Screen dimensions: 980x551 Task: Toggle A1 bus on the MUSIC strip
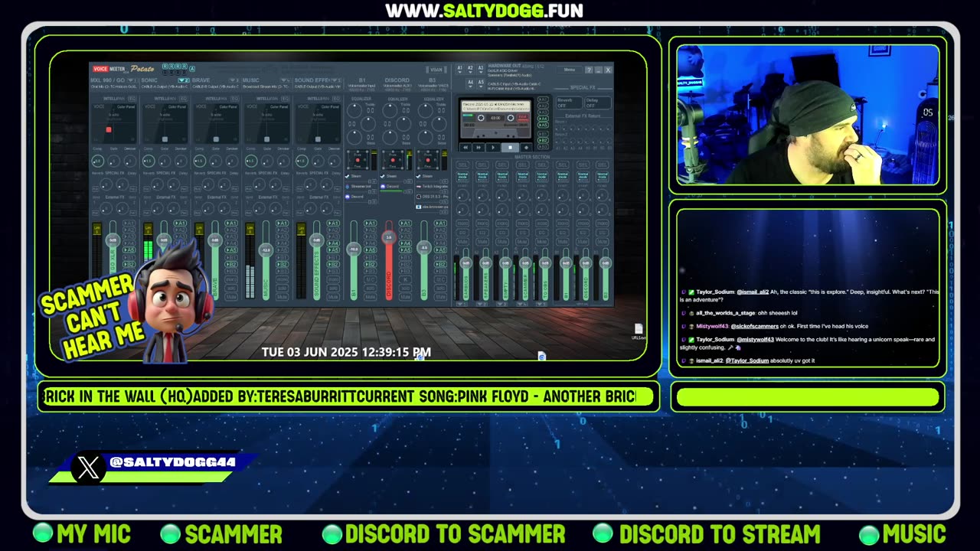coord(282,223)
